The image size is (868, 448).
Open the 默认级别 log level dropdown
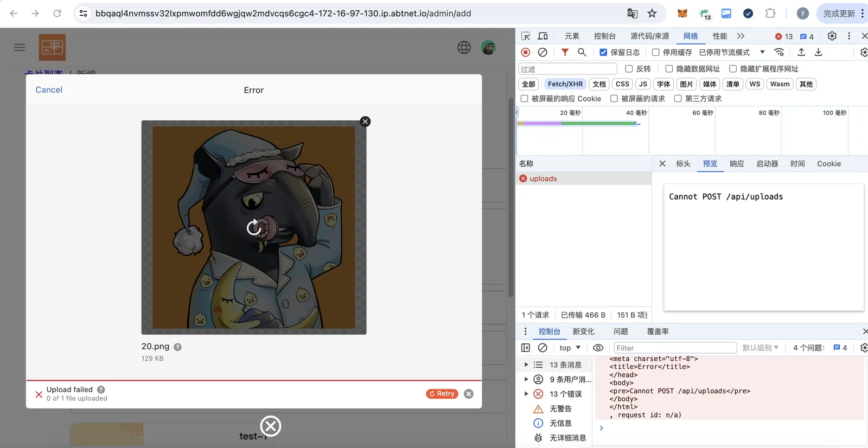point(760,348)
